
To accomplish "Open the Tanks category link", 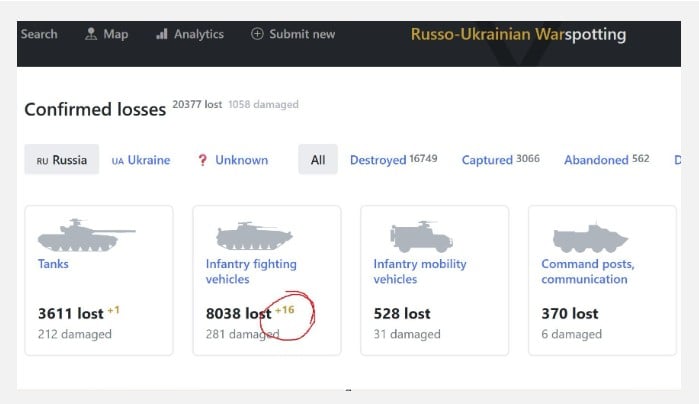I will click(x=54, y=264).
